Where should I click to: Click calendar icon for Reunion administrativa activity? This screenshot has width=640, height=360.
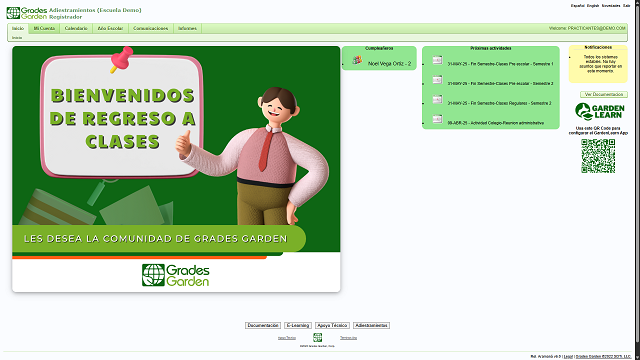[x=437, y=119]
